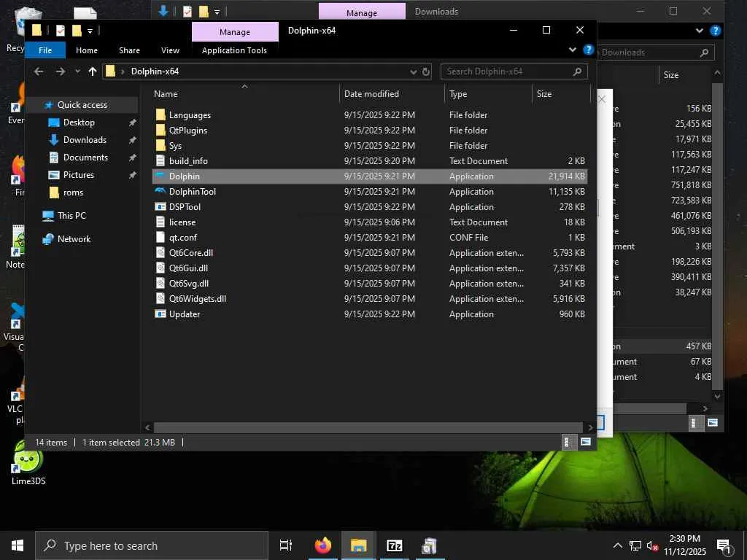Select the Qt6Core.dll file icon

pyautogui.click(x=160, y=252)
